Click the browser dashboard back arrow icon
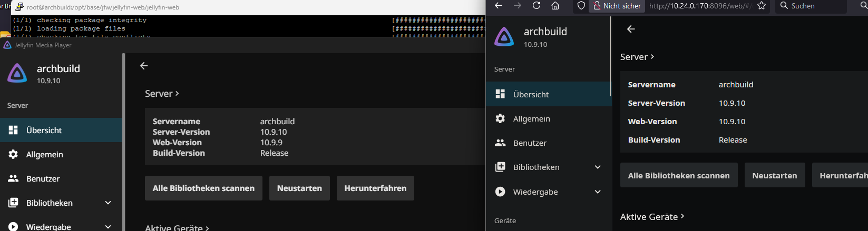Screen dimensions: 868x231 pos(631,29)
